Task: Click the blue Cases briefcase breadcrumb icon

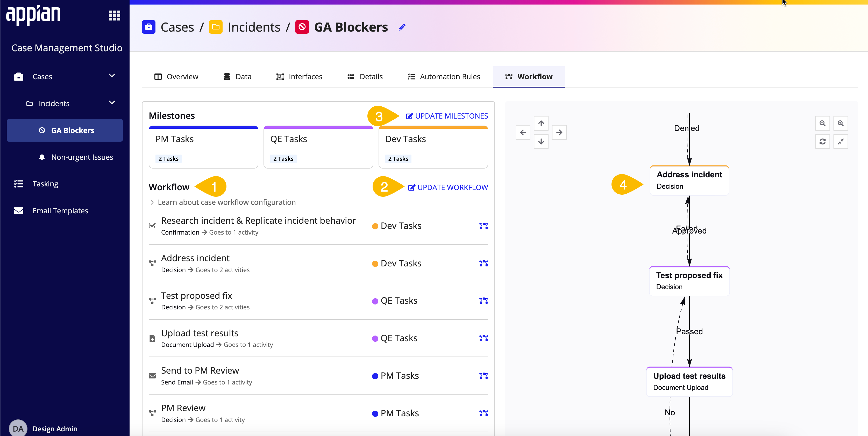Action: tap(149, 27)
